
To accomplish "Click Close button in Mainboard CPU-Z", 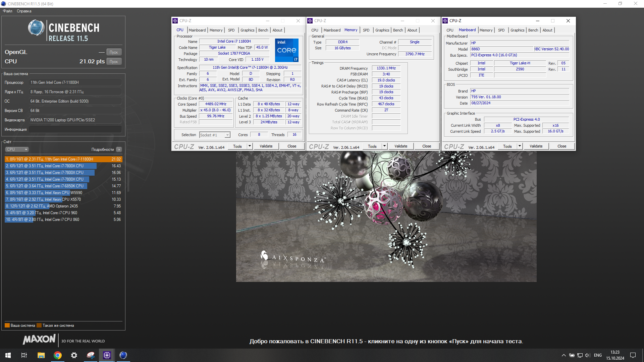I will click(x=562, y=146).
